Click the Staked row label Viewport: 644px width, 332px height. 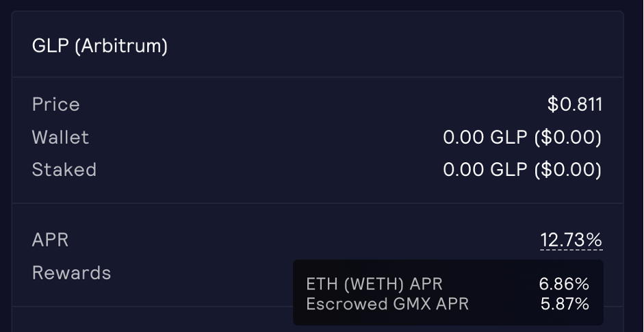[64, 170]
